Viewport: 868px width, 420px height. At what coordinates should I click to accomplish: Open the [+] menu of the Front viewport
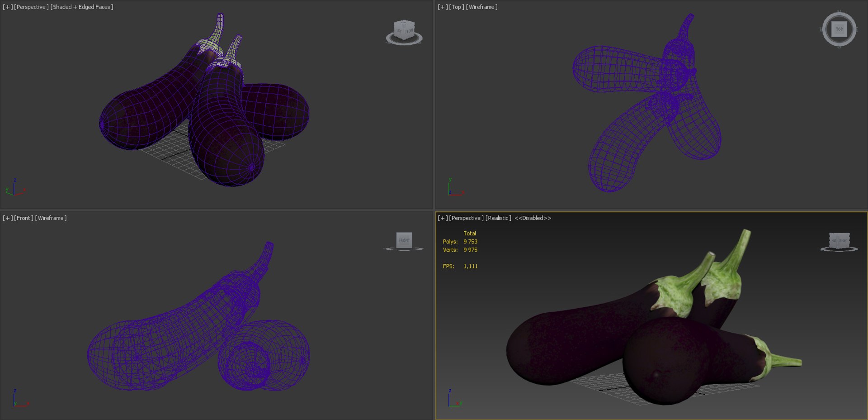[x=8, y=218]
